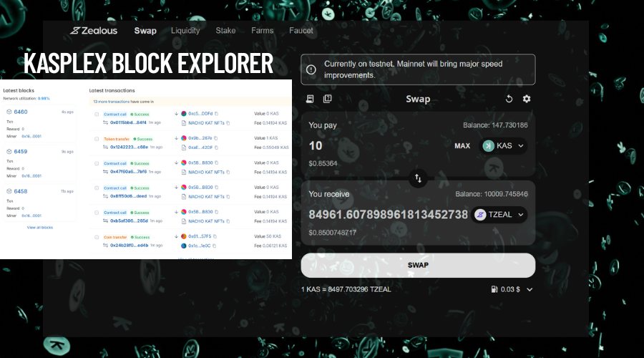The height and width of the screenshot is (358, 644).
Task: Expand details for transaction 0xb5af306...265d
Action: click(x=97, y=213)
